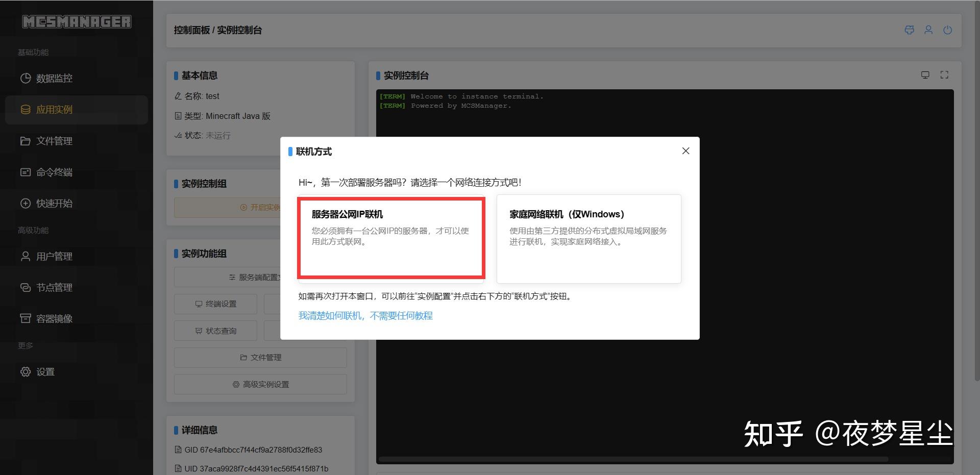This screenshot has height=475, width=980.
Task: Dismiss the 联机方式 dialog
Action: click(685, 151)
